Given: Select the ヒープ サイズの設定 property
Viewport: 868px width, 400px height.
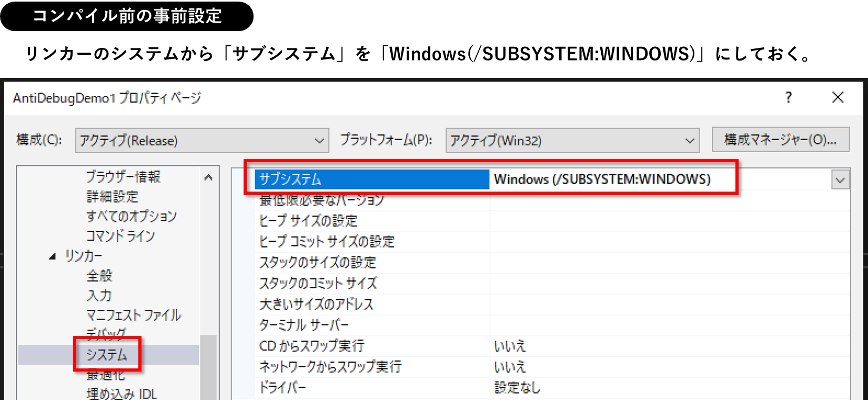Looking at the screenshot, I should point(308,221).
